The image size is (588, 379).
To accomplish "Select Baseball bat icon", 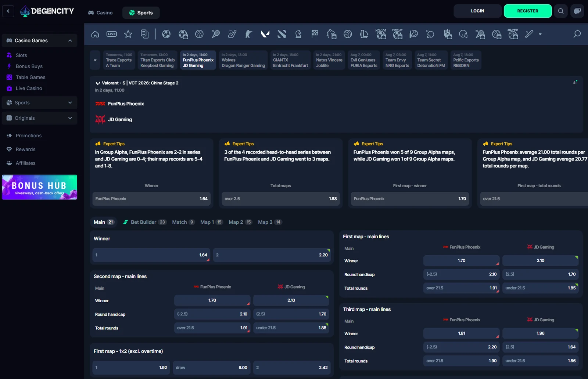I will [529, 34].
